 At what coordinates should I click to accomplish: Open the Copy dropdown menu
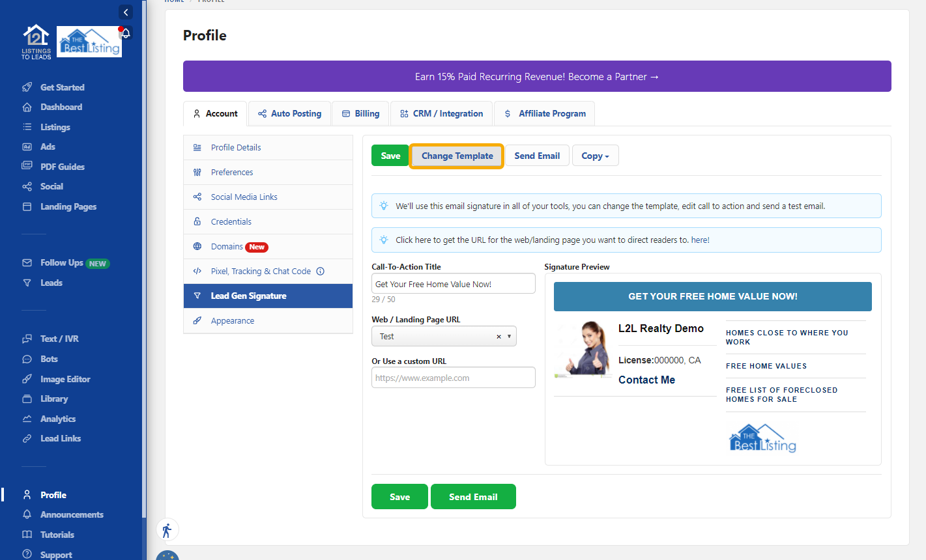pyautogui.click(x=595, y=155)
